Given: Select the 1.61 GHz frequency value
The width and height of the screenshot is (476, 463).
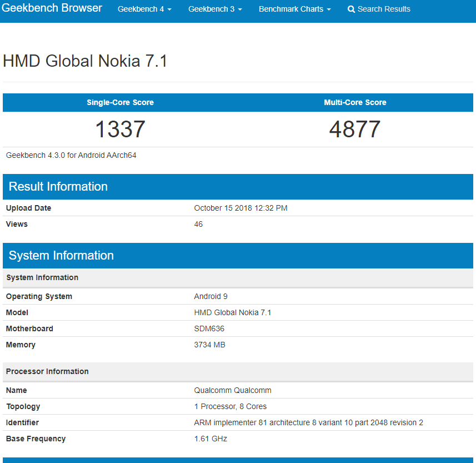Looking at the screenshot, I should click(211, 439).
